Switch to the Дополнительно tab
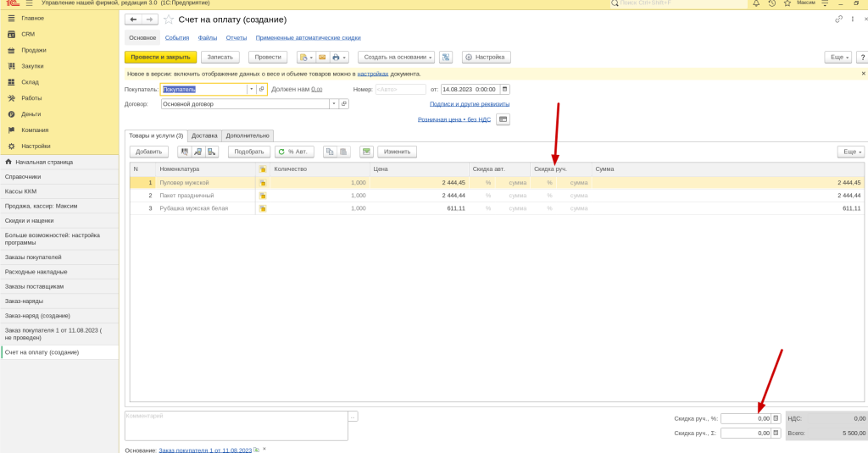The height and width of the screenshot is (453, 868). click(248, 135)
